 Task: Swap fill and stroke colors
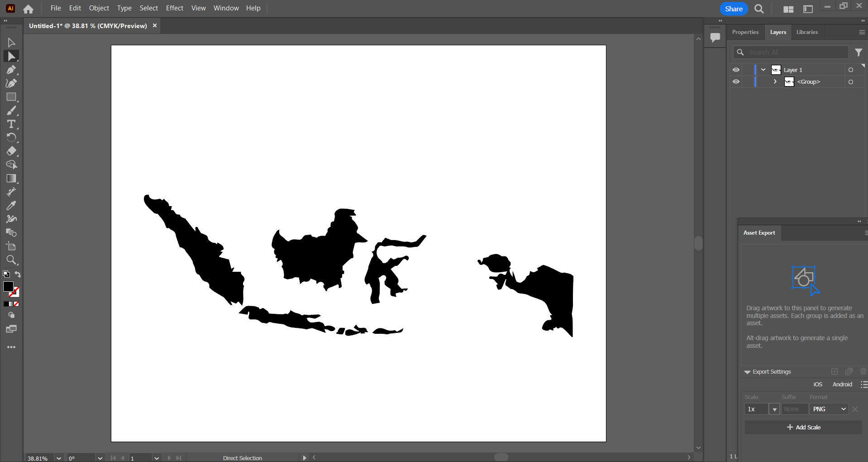coord(18,274)
